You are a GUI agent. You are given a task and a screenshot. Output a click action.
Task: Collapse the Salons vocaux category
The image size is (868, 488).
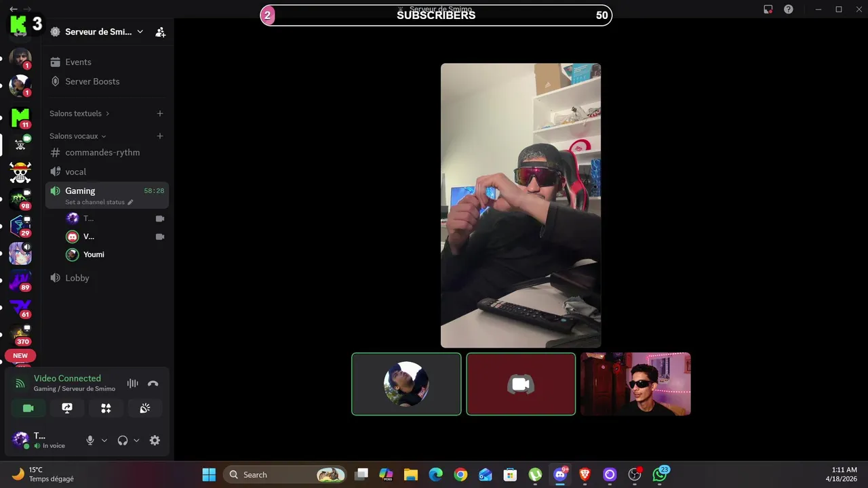[77, 136]
